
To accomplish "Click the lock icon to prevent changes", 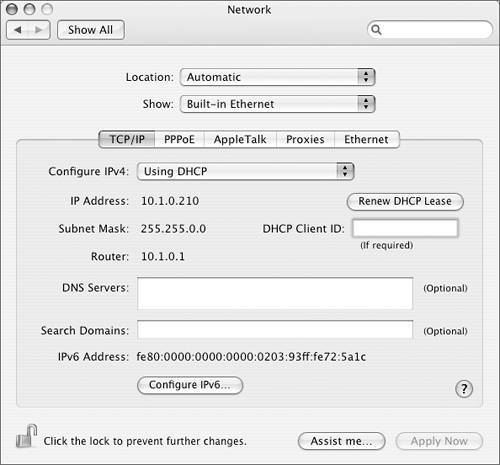I will pos(26,436).
